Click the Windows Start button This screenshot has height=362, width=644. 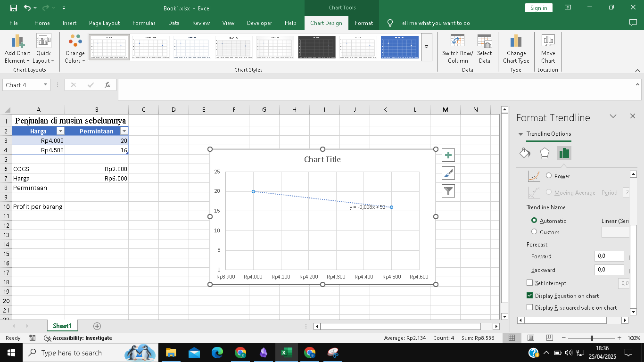click(x=11, y=353)
